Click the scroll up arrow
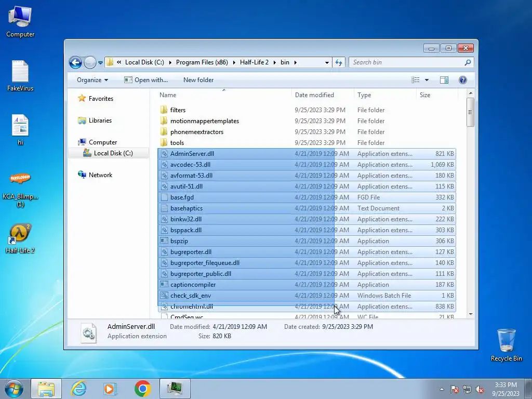This screenshot has height=399, width=532. pos(470,93)
